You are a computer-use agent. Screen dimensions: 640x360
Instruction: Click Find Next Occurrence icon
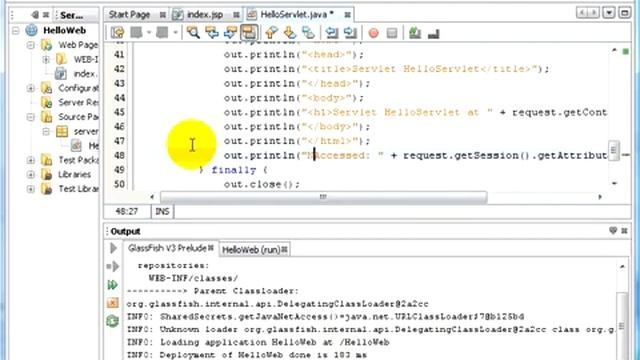point(230,33)
